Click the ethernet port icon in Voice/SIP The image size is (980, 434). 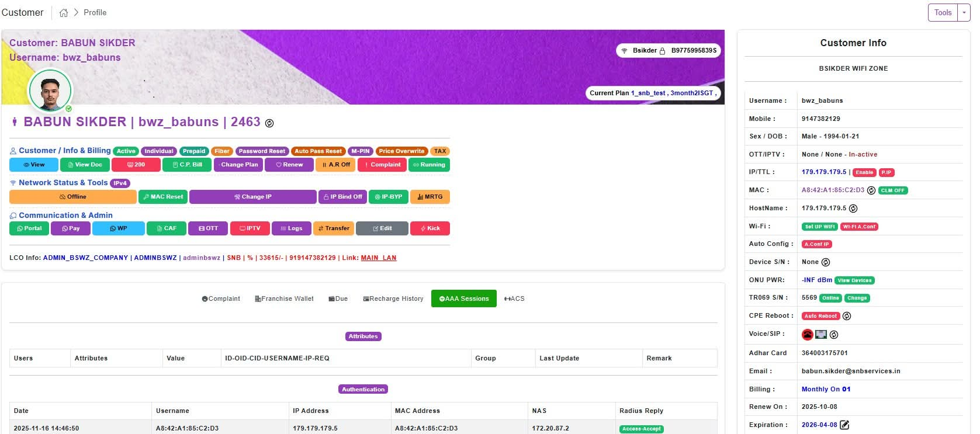click(x=821, y=335)
